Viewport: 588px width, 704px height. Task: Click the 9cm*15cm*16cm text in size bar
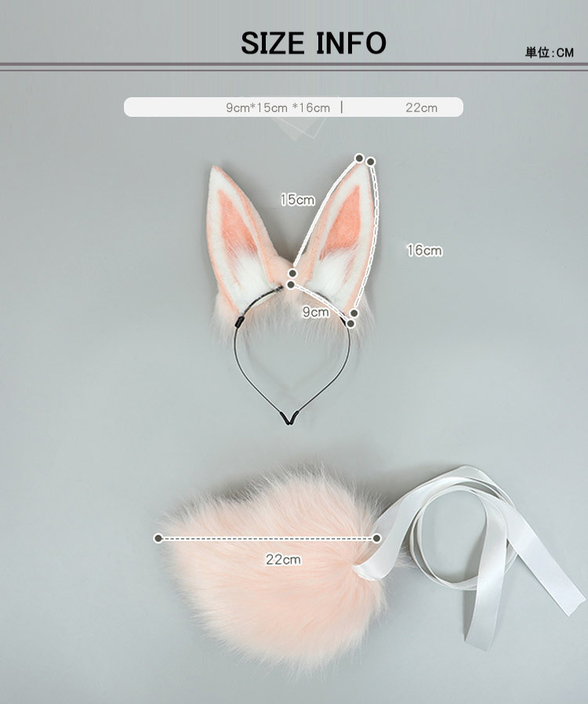click(278, 107)
